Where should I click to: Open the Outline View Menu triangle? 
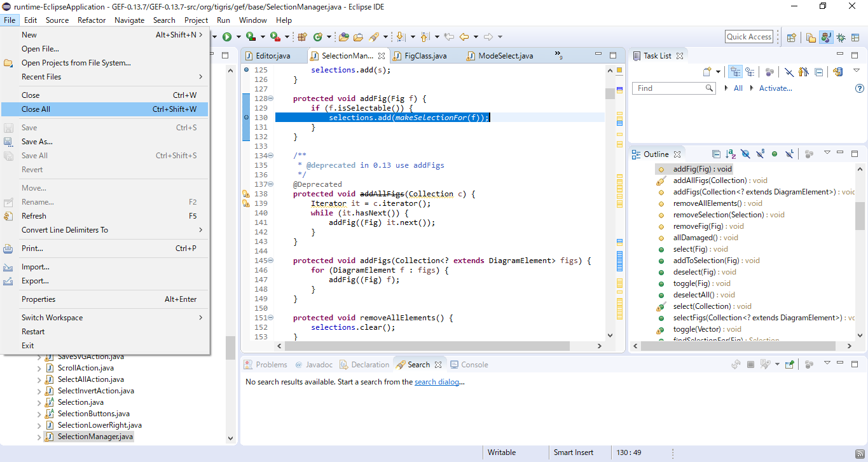827,153
